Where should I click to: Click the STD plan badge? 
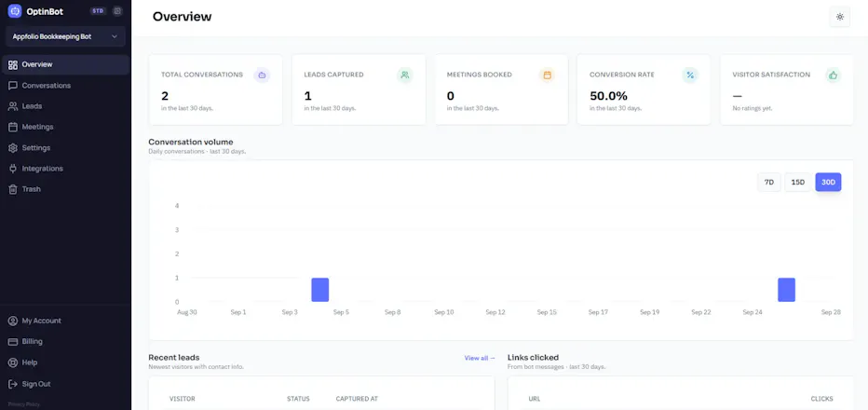[98, 11]
